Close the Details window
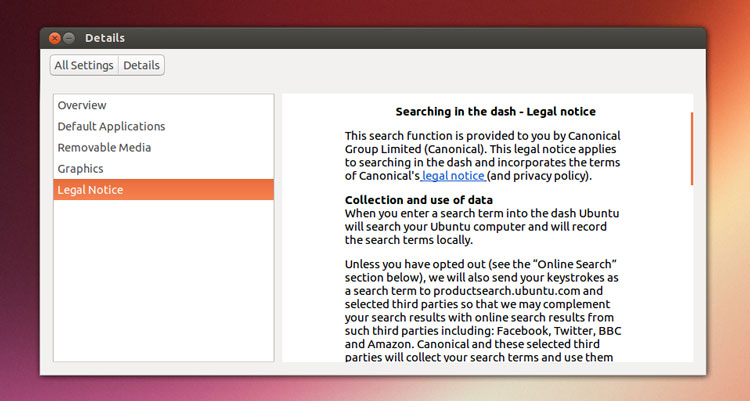 [55, 38]
